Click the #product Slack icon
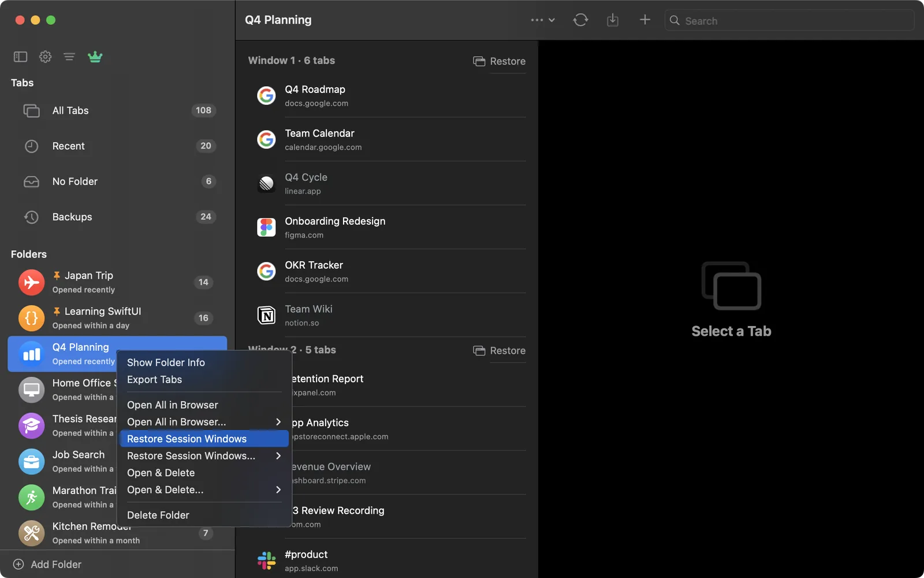 tap(266, 560)
